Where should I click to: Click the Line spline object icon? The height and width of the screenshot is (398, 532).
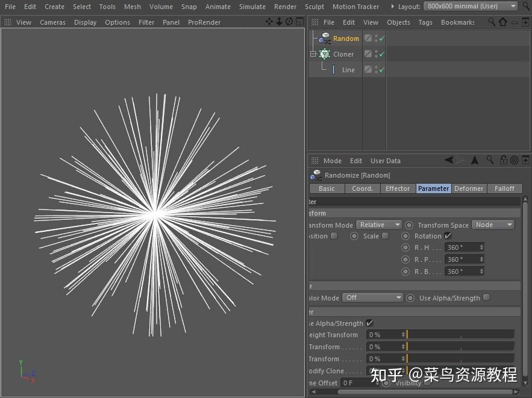334,70
